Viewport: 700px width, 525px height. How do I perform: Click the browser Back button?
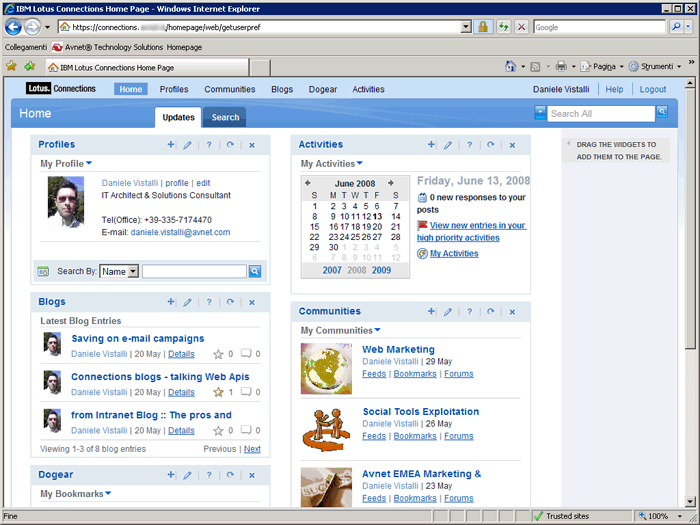click(x=13, y=27)
